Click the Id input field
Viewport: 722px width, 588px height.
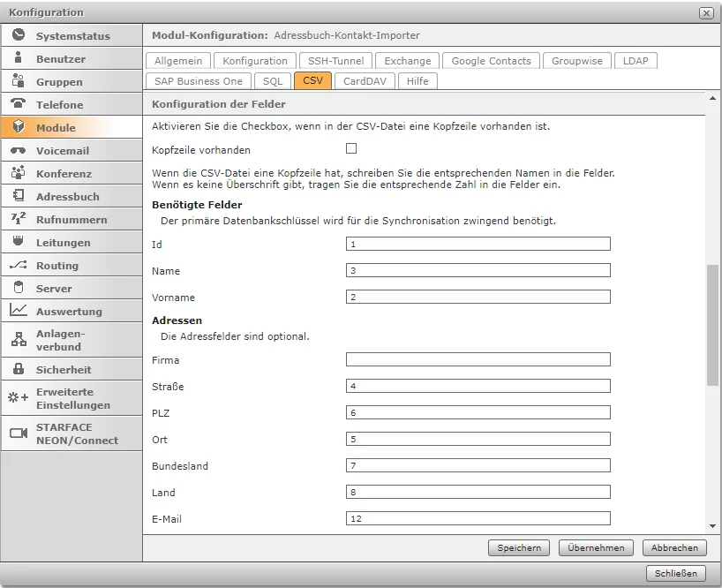[x=478, y=244]
